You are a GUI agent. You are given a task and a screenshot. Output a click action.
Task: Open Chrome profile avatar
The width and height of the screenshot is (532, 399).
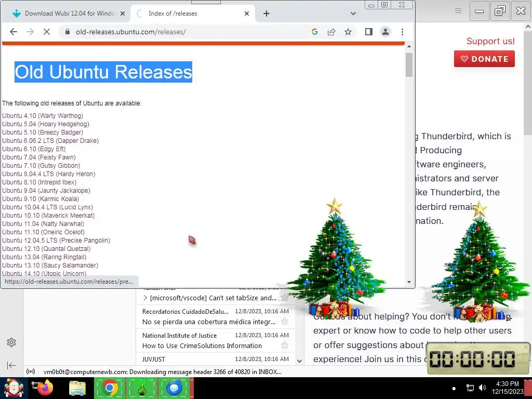point(385,32)
